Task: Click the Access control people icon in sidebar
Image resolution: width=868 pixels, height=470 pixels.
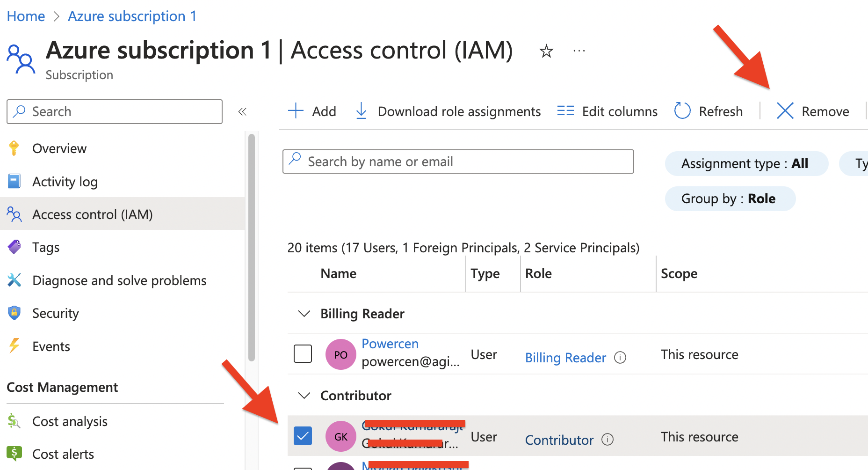Action: tap(14, 214)
